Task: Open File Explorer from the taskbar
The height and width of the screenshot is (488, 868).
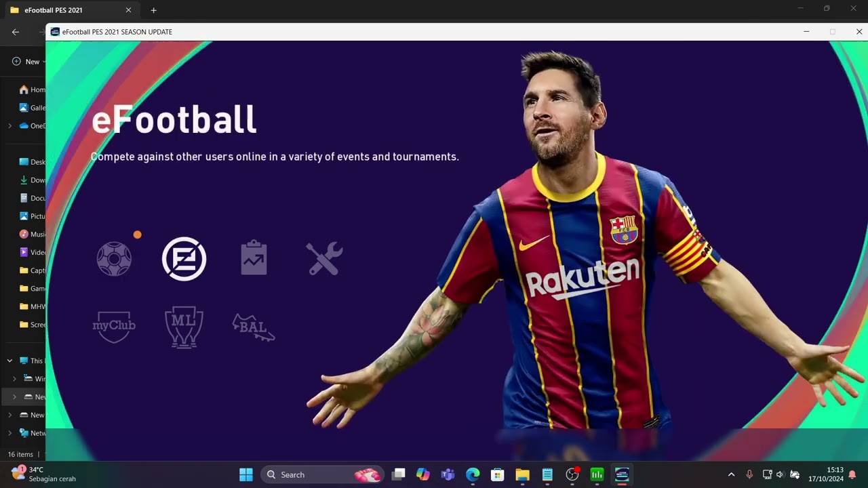Action: [x=522, y=474]
